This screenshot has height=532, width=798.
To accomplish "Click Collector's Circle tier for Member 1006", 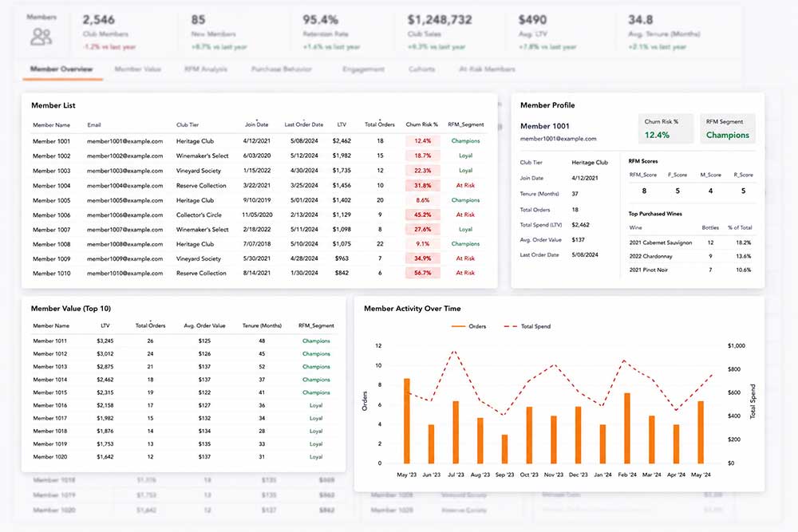I will [x=200, y=215].
